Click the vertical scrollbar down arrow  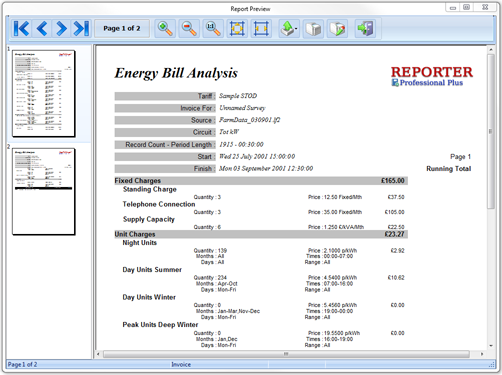tap(491, 346)
